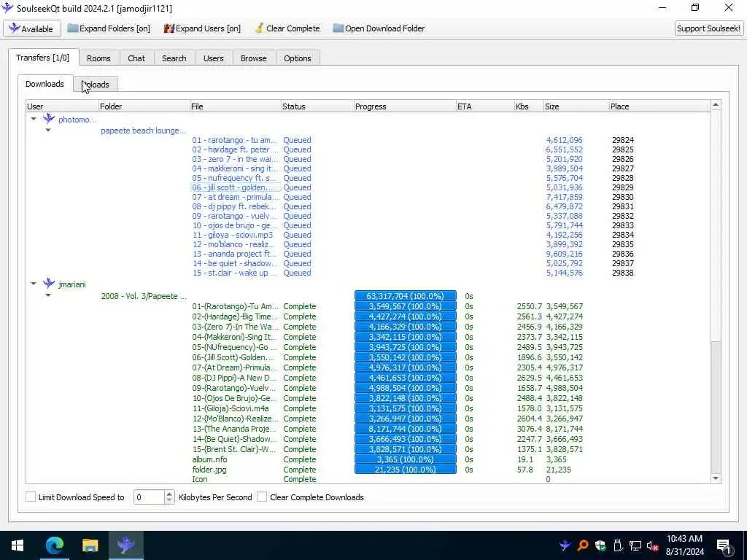The height and width of the screenshot is (560, 747).
Task: Open the Browse tab
Action: pos(253,58)
